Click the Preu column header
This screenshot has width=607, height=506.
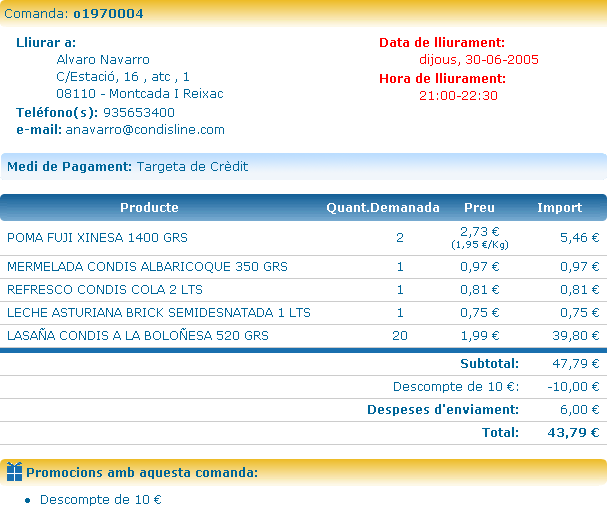pos(479,208)
